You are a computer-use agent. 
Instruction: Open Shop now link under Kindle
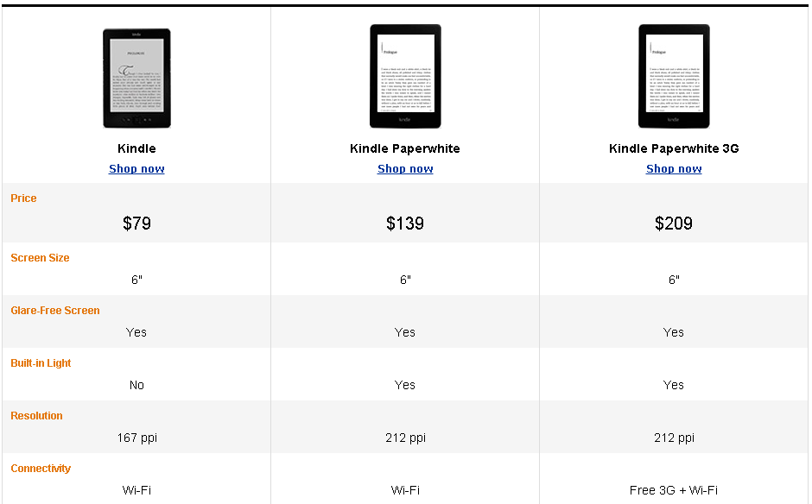(136, 169)
